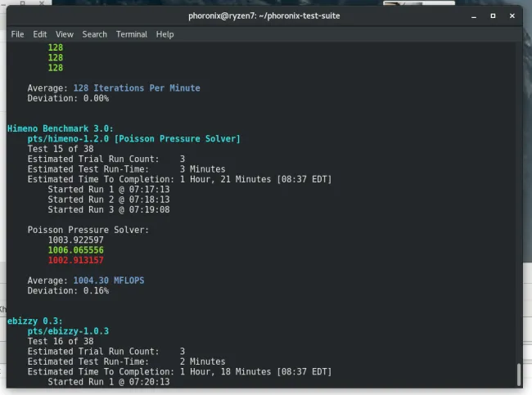Click the red result 1002.913157
Screen dimensions: 532x395
coord(75,260)
